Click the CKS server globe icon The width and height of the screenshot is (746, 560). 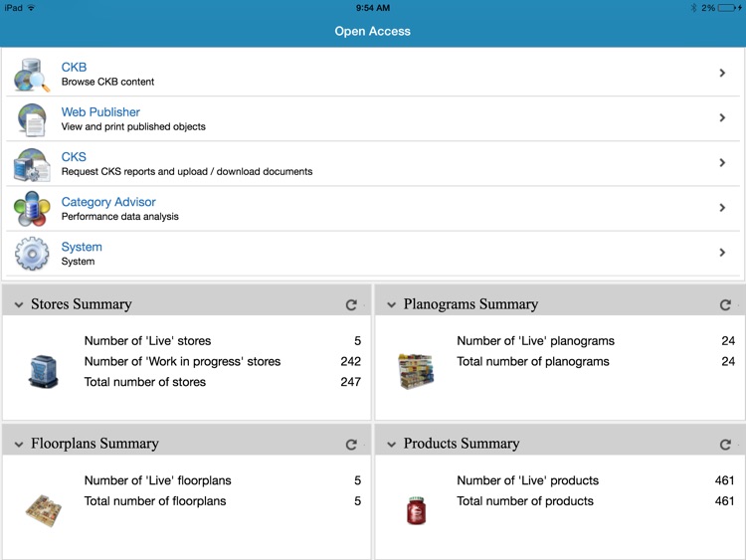[x=32, y=165]
